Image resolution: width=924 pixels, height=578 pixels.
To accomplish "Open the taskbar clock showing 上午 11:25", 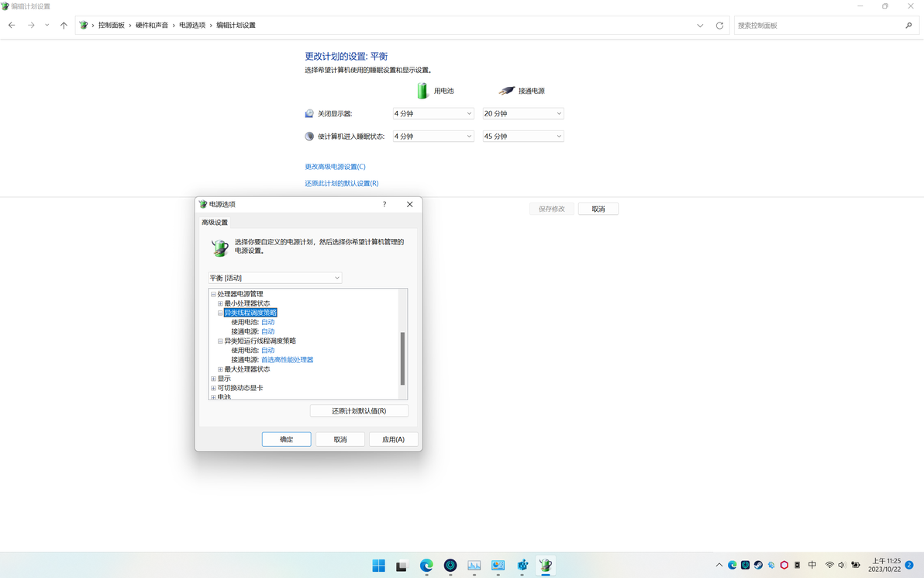I will pos(886,565).
